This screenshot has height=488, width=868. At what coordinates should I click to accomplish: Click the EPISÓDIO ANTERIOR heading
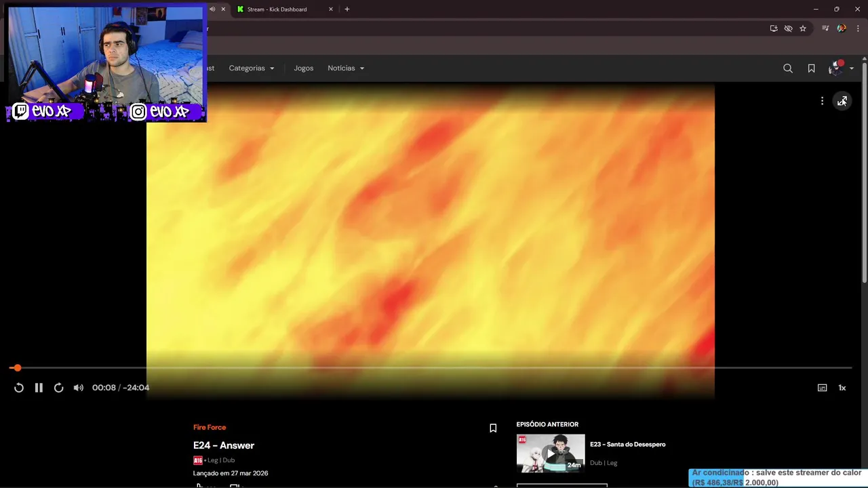547,424
